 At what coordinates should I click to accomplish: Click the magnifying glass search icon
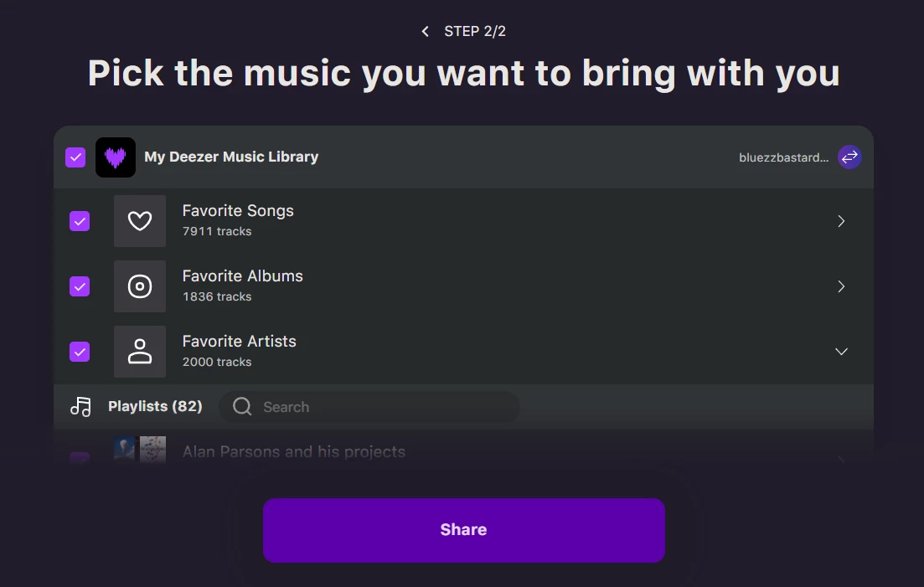point(242,407)
